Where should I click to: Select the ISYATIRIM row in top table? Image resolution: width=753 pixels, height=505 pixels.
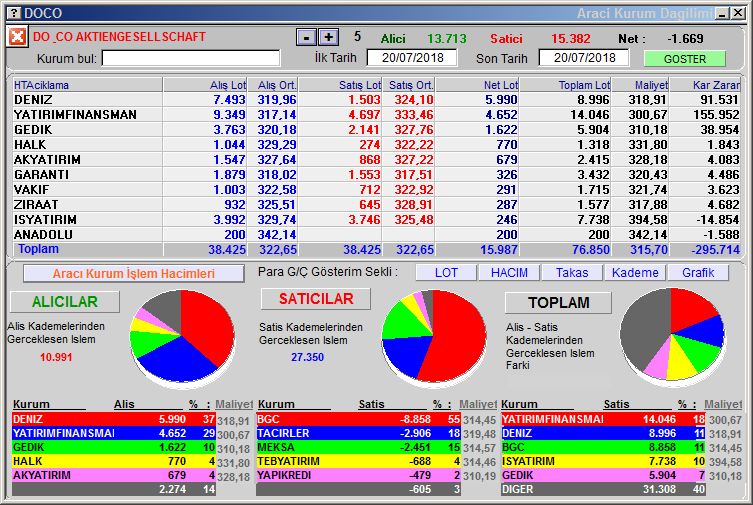click(x=376, y=219)
